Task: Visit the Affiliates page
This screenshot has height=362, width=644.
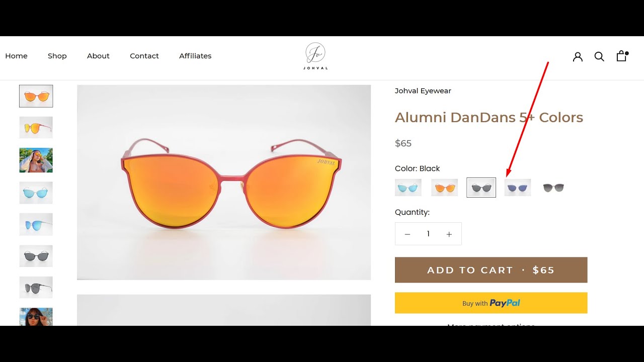Action: (x=195, y=56)
